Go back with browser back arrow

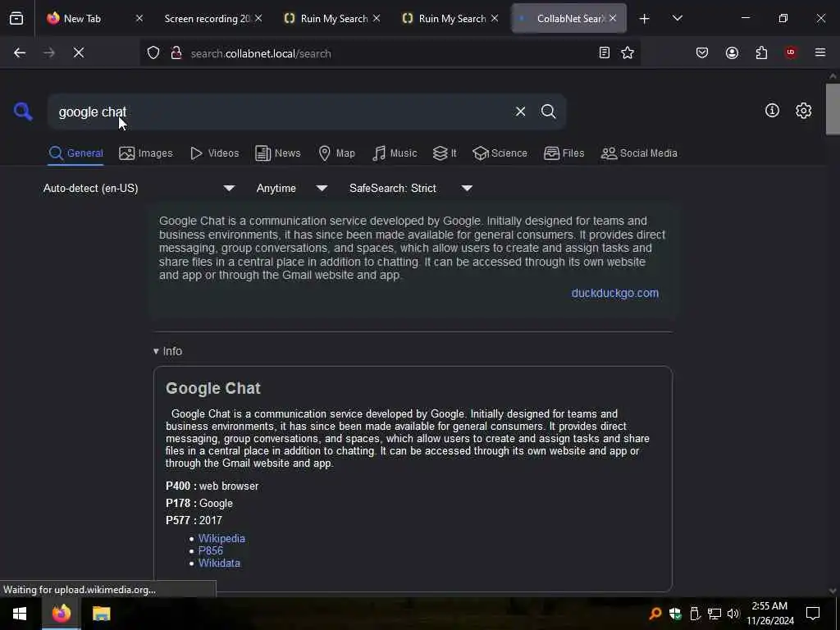(20, 52)
